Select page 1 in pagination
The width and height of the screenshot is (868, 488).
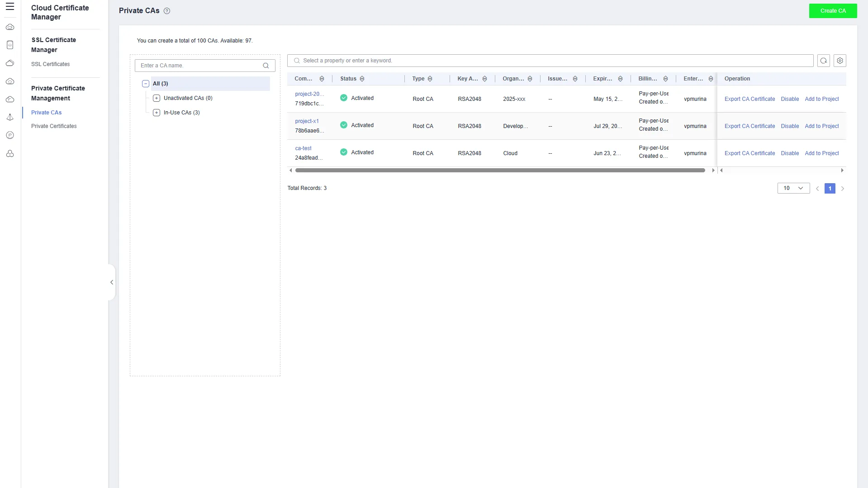[830, 189]
